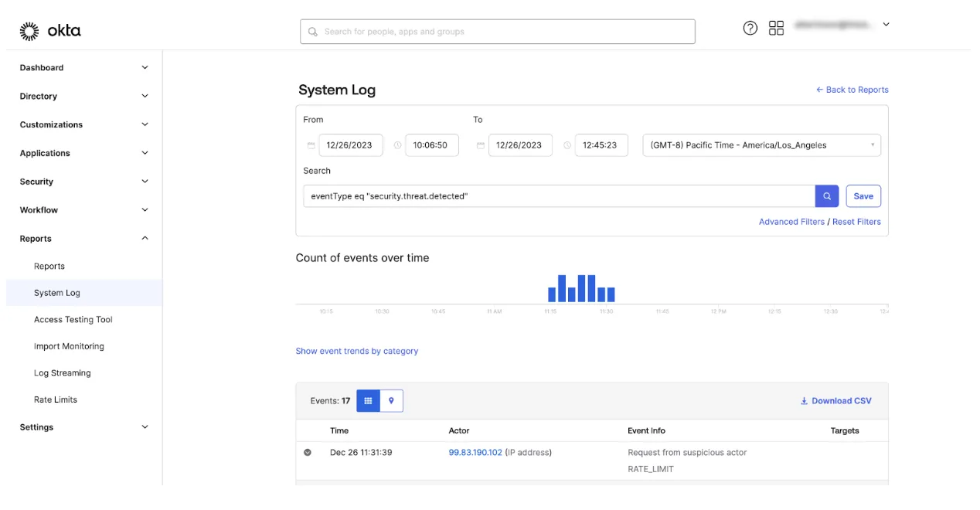The height and width of the screenshot is (510, 980).
Task: Click the blue search magnifier on the filter bar
Action: (826, 195)
